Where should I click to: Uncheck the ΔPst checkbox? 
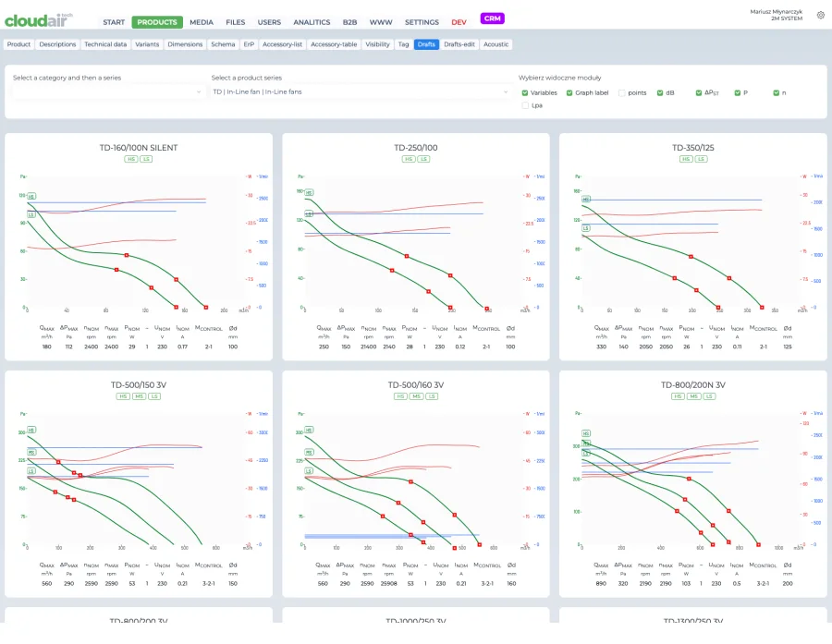tap(699, 92)
